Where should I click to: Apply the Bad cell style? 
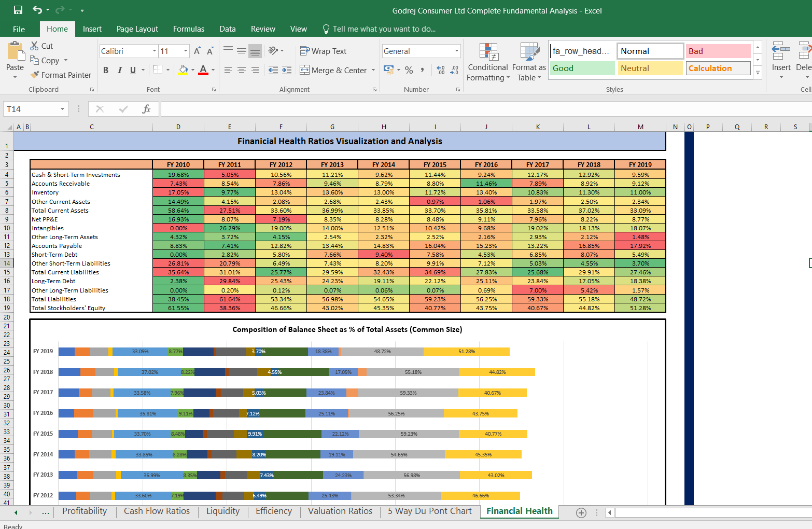[718, 51]
